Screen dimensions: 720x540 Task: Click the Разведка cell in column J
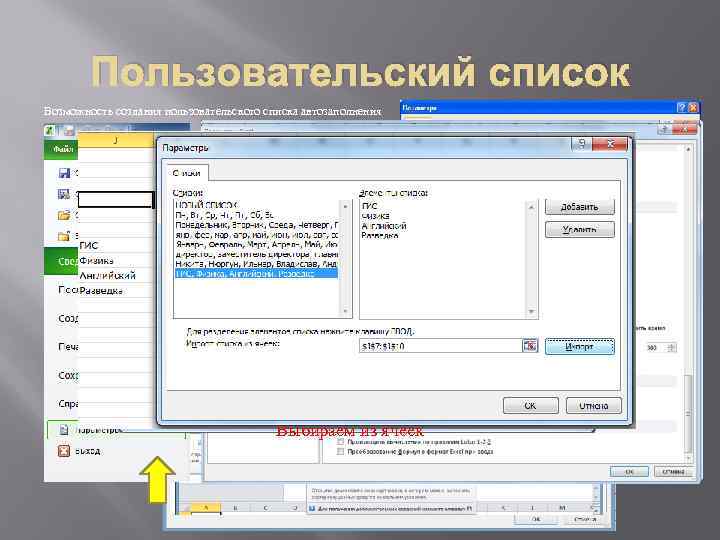[116, 291]
